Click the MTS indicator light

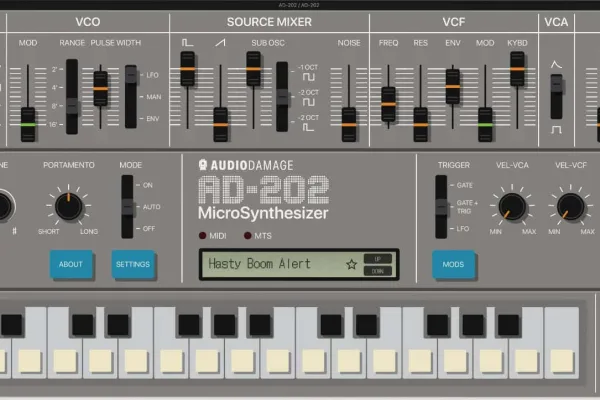coord(248,236)
